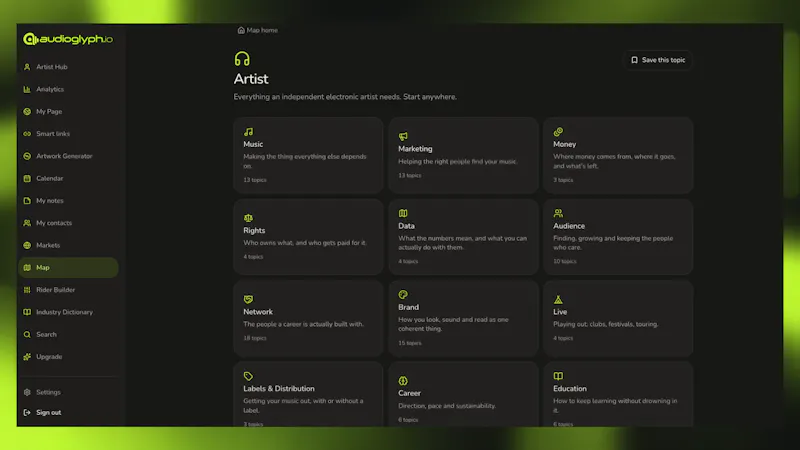
Task: Click the Artwork Generator icon
Action: [27, 156]
